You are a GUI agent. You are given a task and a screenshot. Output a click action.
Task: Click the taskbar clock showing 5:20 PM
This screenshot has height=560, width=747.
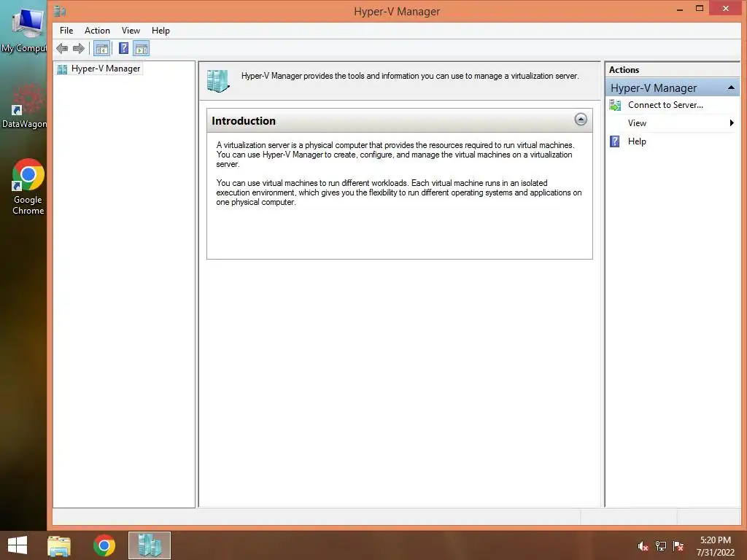[x=715, y=546]
